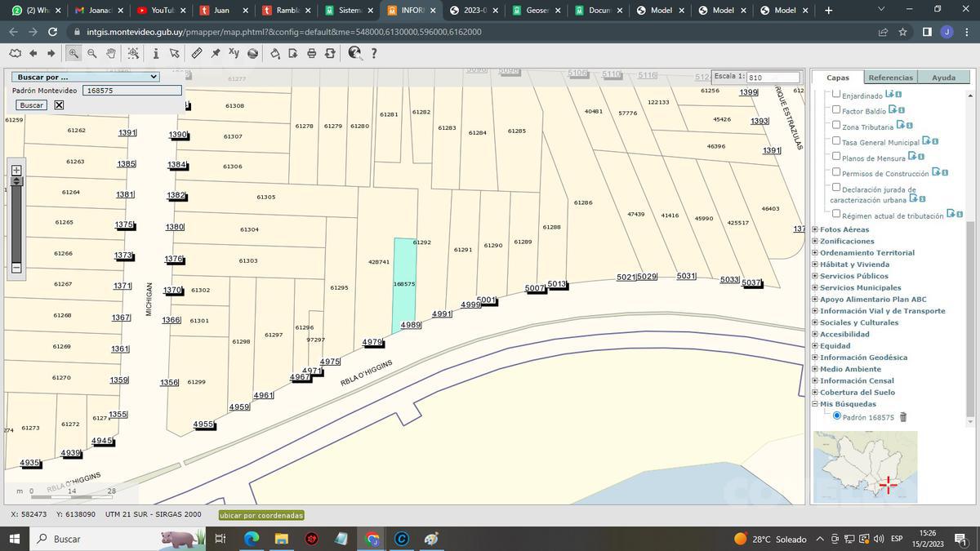
Task: Open the Xy coordinates tool
Action: (234, 53)
